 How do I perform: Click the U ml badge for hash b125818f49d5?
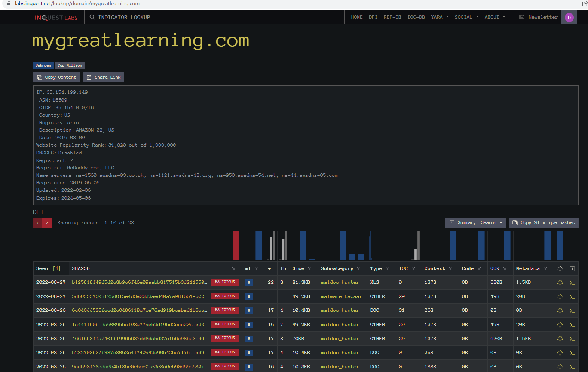249,283
